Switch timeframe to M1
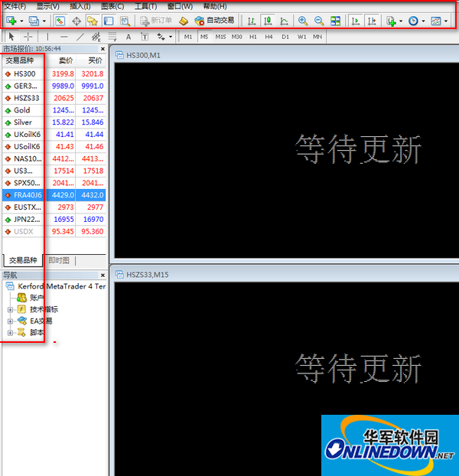This screenshot has height=476, width=459. click(x=188, y=37)
